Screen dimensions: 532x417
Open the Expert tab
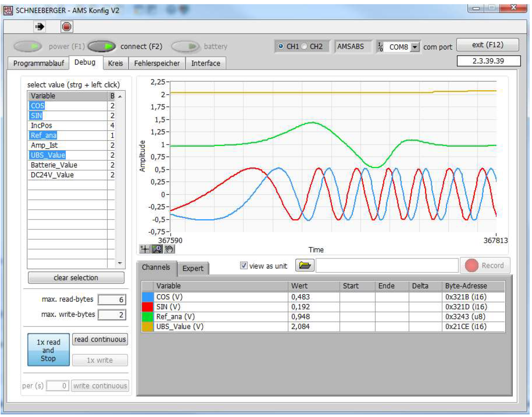pyautogui.click(x=193, y=268)
